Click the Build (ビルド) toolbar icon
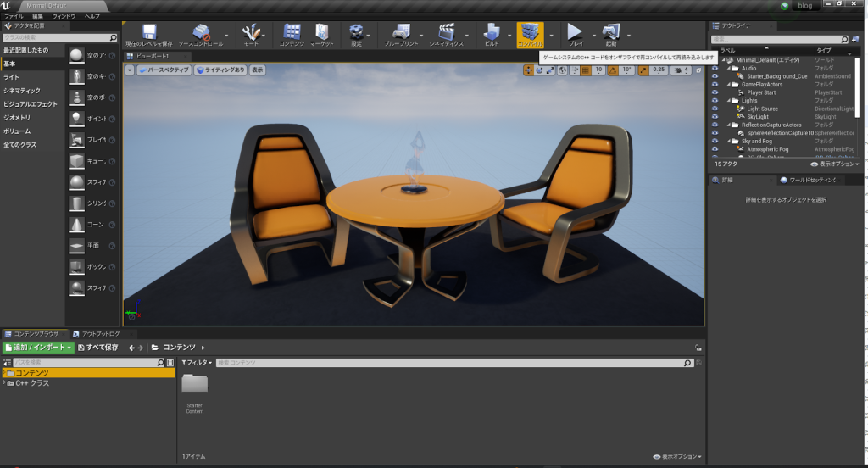 pos(492,33)
